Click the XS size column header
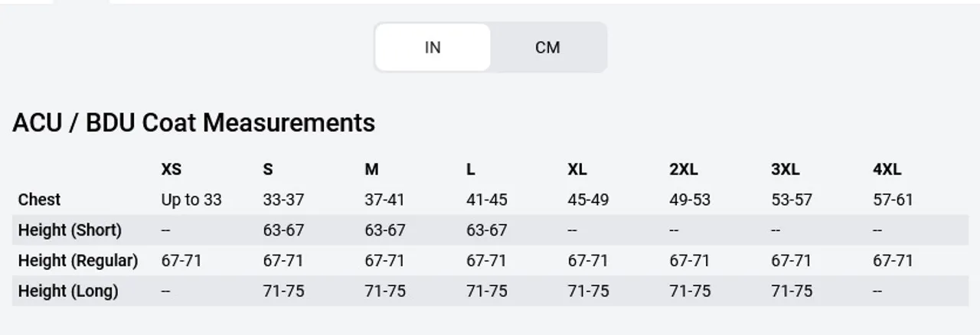 [x=171, y=169]
